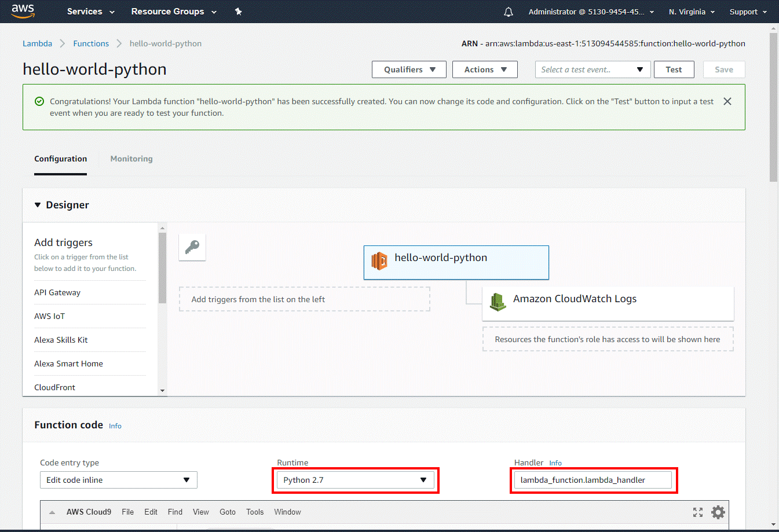779x532 pixels.
Task: Open the N. Virginia region menu
Action: [x=692, y=12]
